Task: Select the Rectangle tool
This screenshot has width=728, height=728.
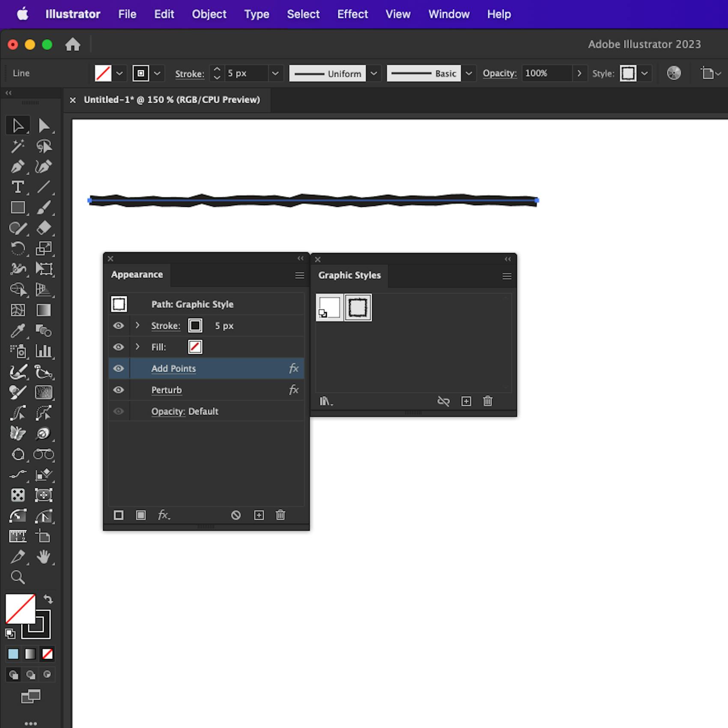Action: coord(19,208)
